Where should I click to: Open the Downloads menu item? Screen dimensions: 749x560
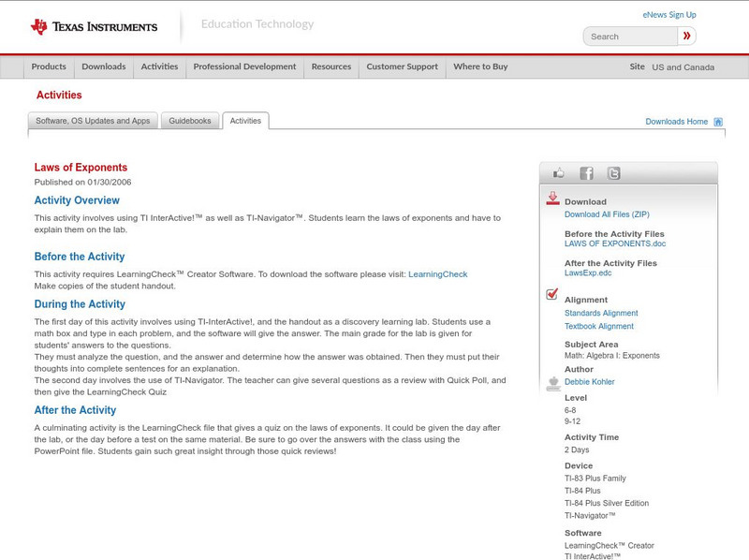point(103,66)
